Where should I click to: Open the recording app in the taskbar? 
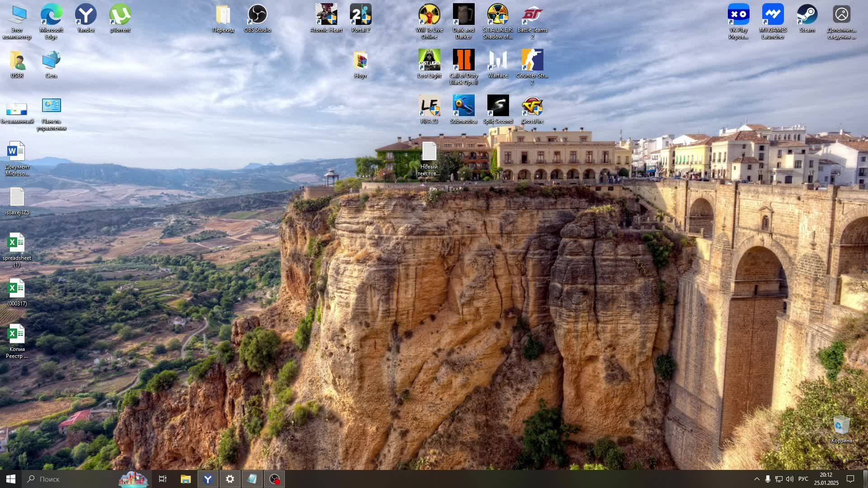click(274, 479)
